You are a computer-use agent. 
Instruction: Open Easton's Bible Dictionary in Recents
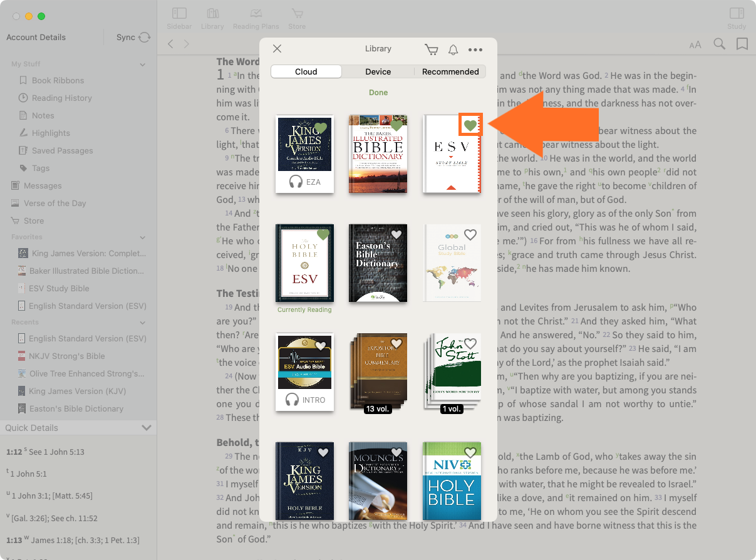pos(78,408)
